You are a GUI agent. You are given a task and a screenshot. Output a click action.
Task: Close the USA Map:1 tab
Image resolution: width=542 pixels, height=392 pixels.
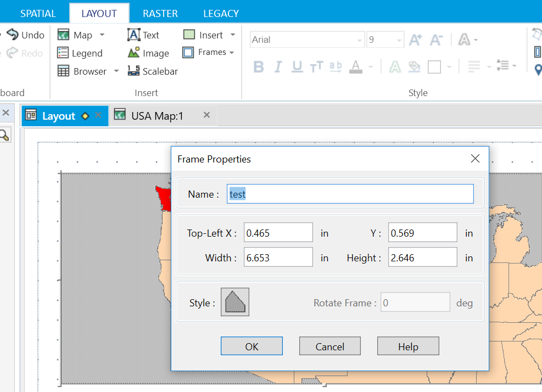[206, 115]
